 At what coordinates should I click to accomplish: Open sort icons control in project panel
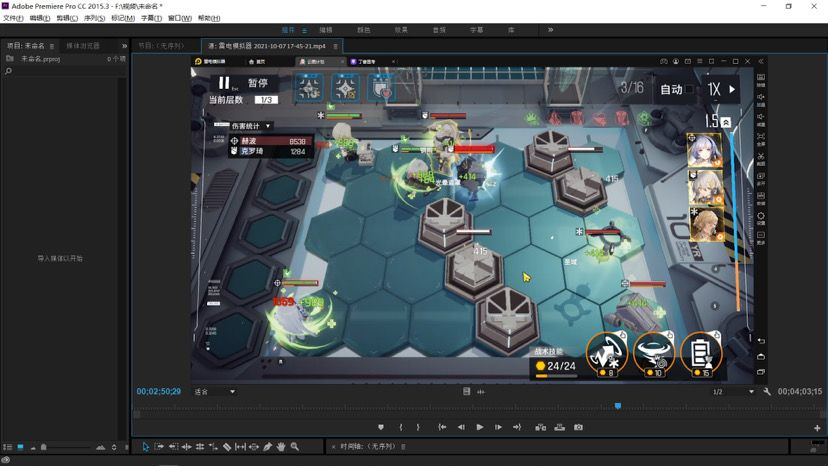[114, 448]
